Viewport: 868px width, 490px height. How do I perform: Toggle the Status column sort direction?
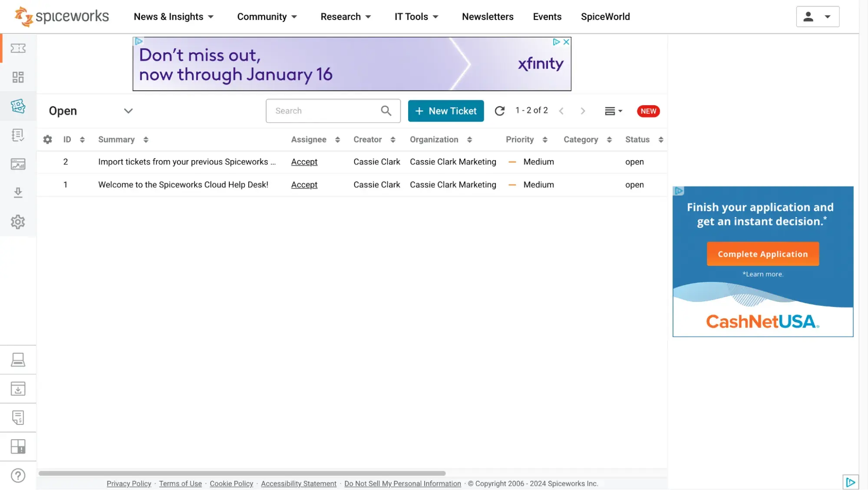660,139
